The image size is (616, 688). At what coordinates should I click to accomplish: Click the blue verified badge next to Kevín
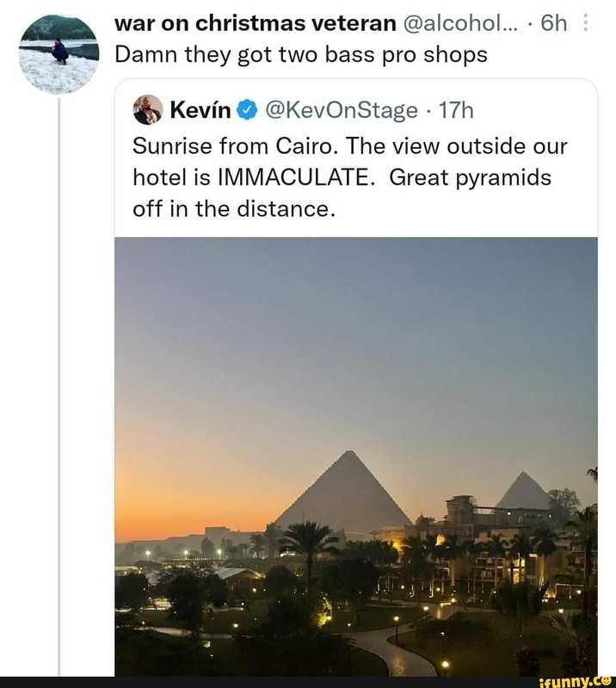[247, 110]
